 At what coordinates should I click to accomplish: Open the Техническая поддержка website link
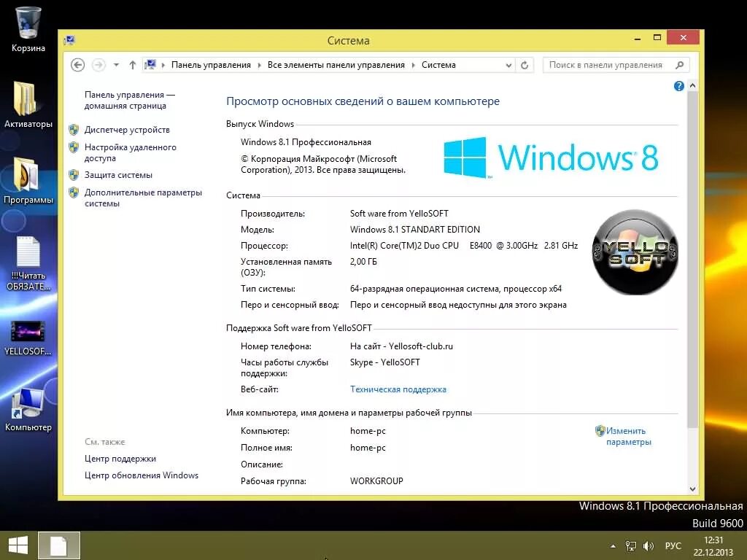[x=398, y=389]
